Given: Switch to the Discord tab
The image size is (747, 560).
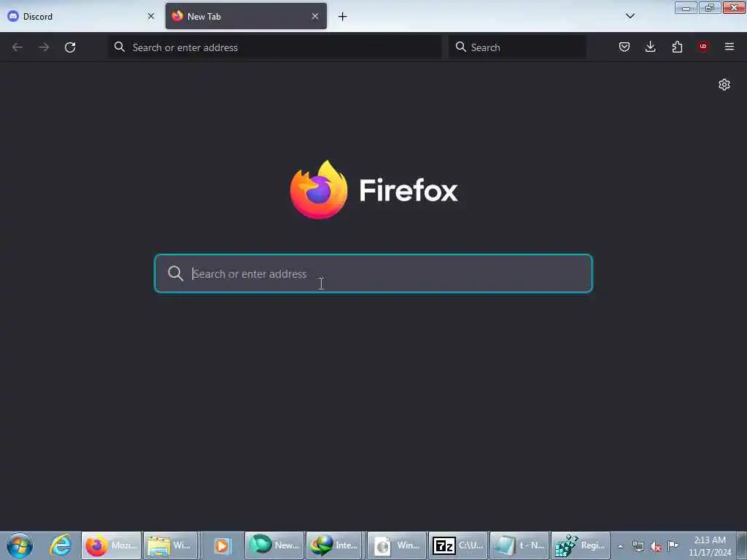Looking at the screenshot, I should tap(80, 16).
